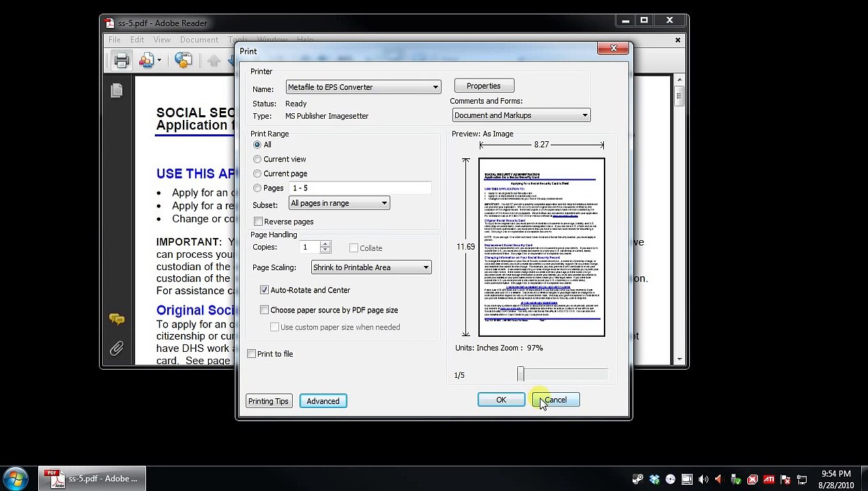Screen dimensions: 868x491
Task: Click the page preview slider handle
Action: tap(521, 374)
